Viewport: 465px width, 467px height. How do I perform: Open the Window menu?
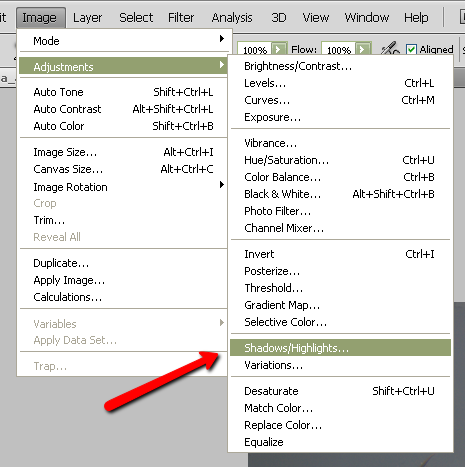click(367, 18)
